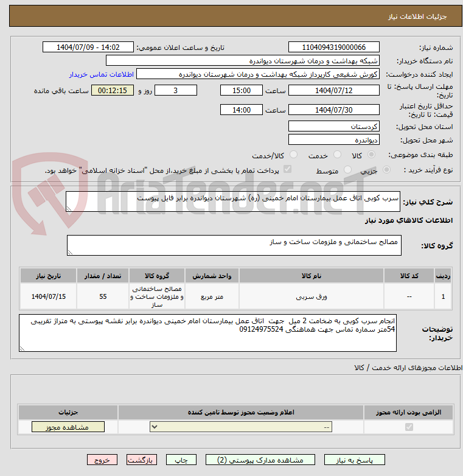Click the 'شرح کلی نیاز' description text area

point(234,202)
